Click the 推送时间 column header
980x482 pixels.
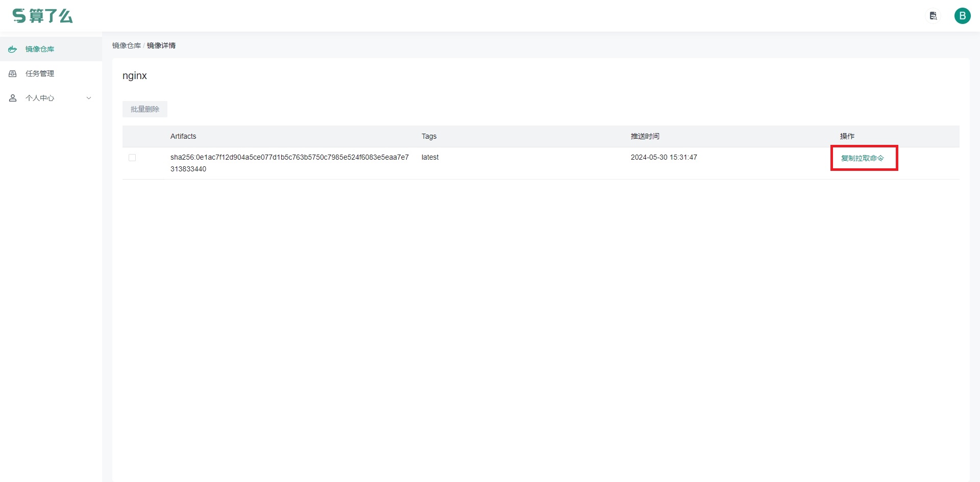point(645,136)
